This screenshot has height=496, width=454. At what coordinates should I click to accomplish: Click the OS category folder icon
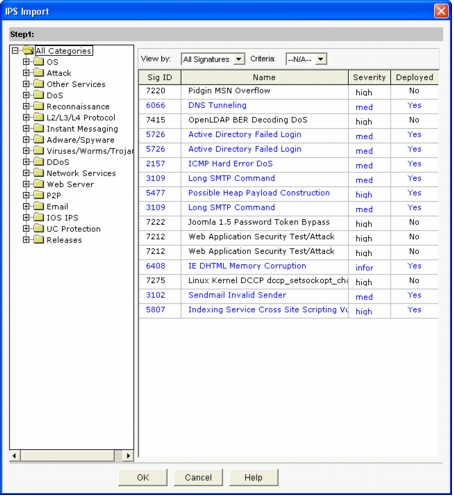tap(39, 62)
